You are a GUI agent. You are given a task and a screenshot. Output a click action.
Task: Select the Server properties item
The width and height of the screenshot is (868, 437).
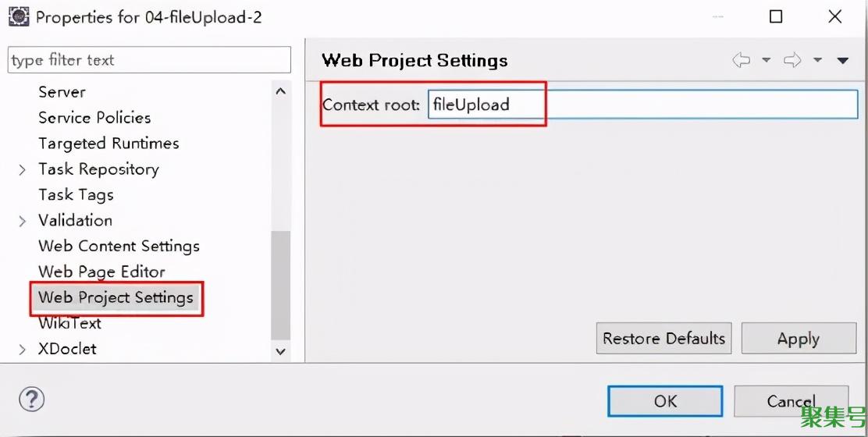tap(62, 92)
